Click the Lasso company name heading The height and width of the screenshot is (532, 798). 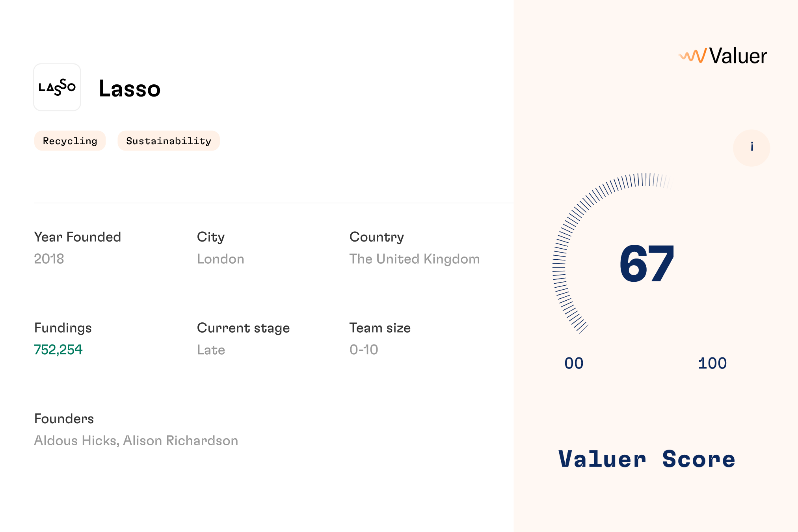click(x=130, y=88)
